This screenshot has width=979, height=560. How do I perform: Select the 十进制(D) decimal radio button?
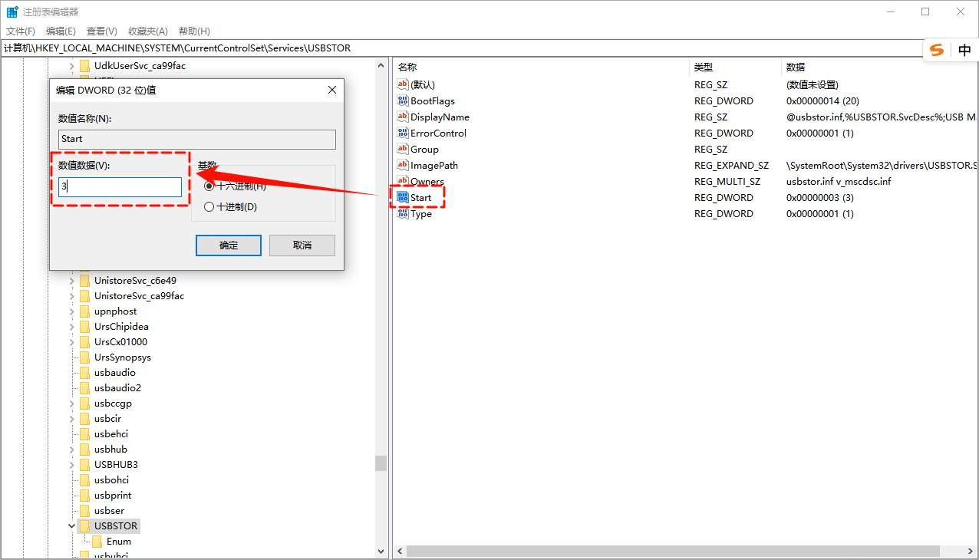point(209,206)
